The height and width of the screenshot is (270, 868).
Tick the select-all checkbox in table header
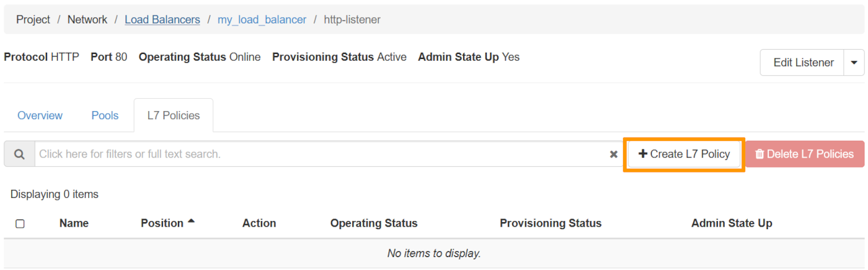click(x=20, y=223)
